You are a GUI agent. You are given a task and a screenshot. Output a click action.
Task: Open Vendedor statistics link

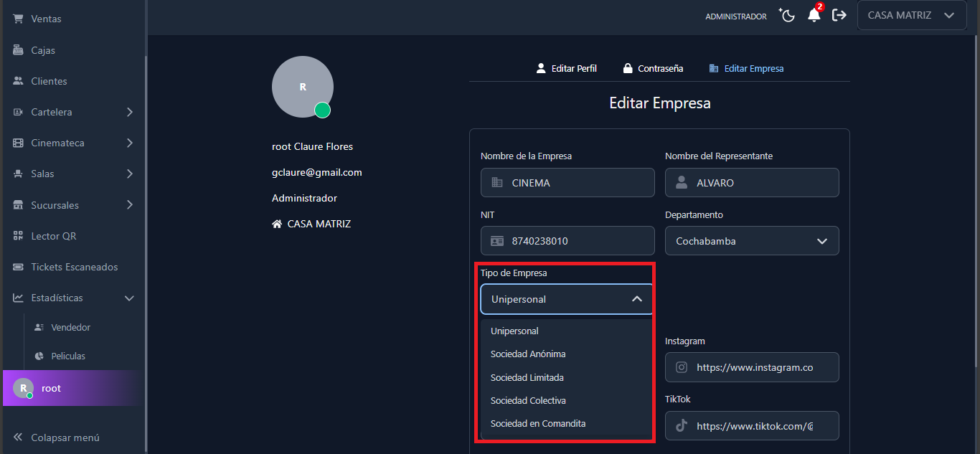tap(70, 327)
